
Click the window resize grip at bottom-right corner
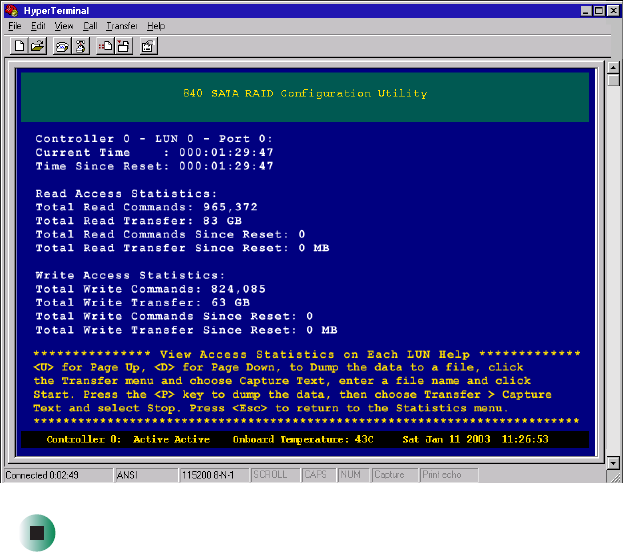point(615,476)
